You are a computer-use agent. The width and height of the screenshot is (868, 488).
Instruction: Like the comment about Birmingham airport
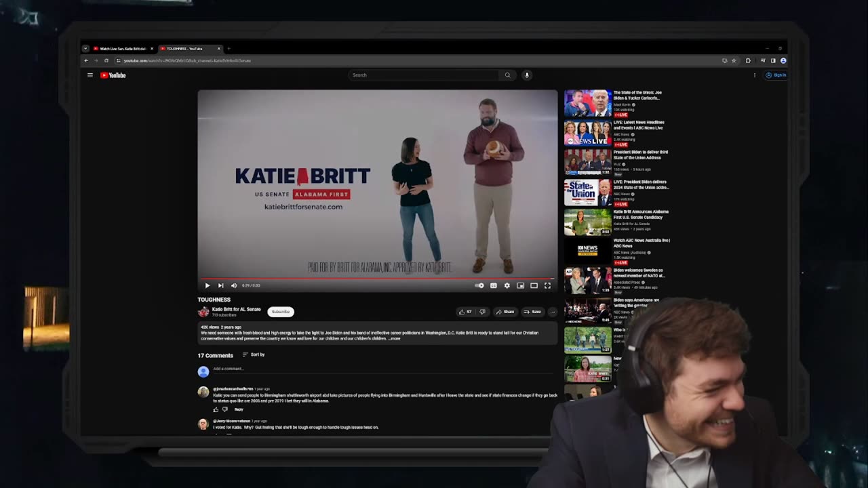click(x=216, y=409)
